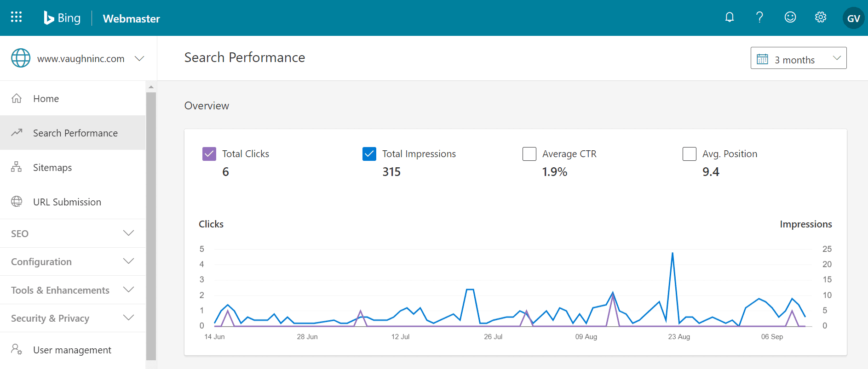Click the Webmaster header link
This screenshot has height=369, width=868.
pyautogui.click(x=132, y=19)
